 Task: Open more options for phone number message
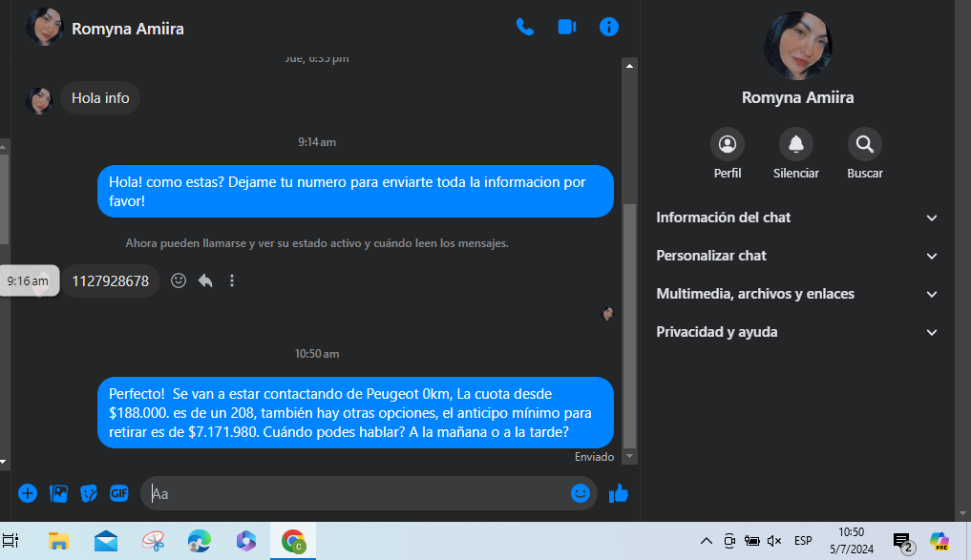point(232,280)
